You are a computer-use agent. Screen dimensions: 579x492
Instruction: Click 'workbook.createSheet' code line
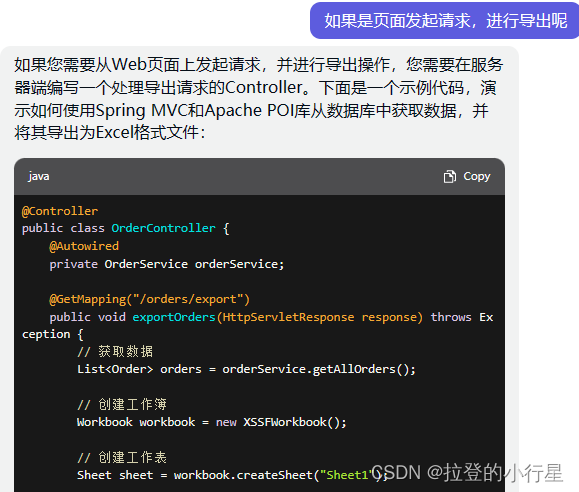point(232,475)
